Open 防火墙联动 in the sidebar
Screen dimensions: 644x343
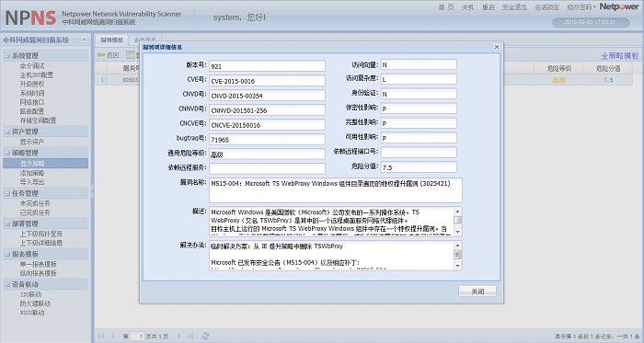pos(35,303)
